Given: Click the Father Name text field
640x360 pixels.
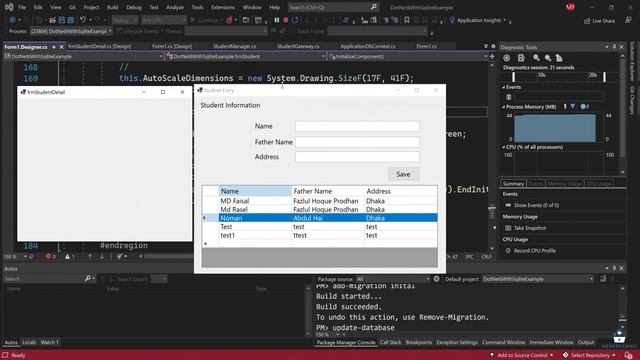Looking at the screenshot, I should click(357, 142).
